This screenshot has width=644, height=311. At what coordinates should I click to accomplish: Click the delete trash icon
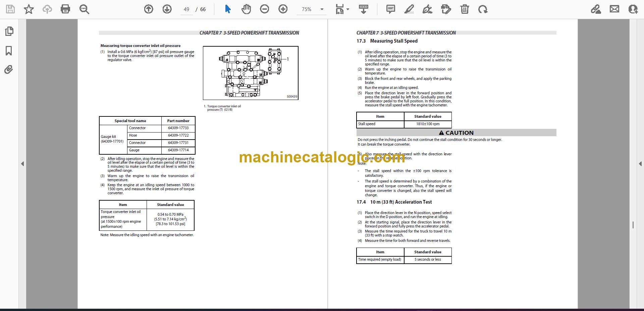click(x=465, y=9)
